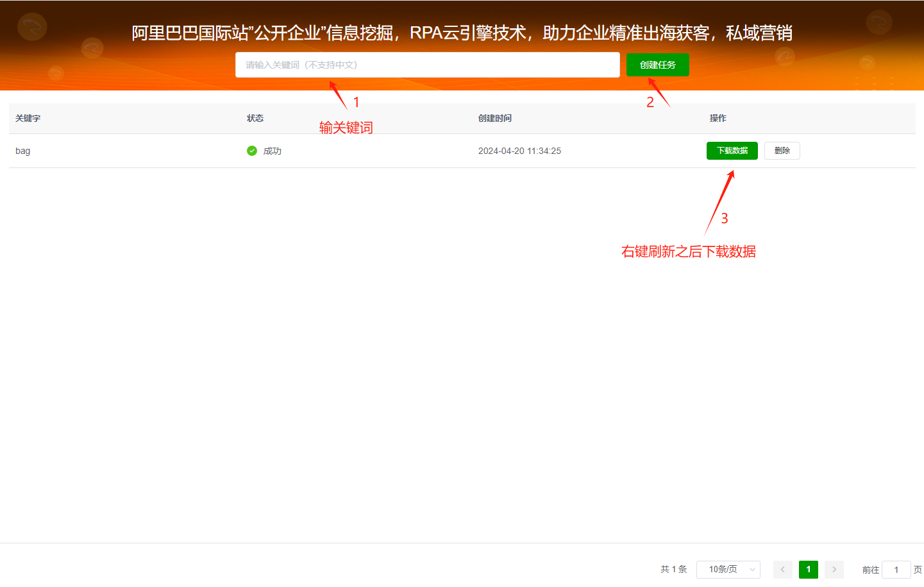
Task: Click the 状态 column header
Action: click(x=255, y=118)
